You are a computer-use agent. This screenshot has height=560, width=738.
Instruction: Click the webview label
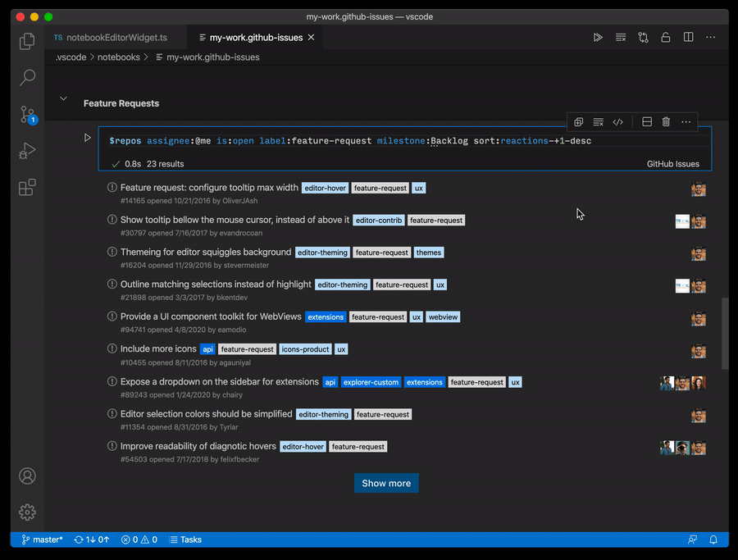pyautogui.click(x=443, y=317)
